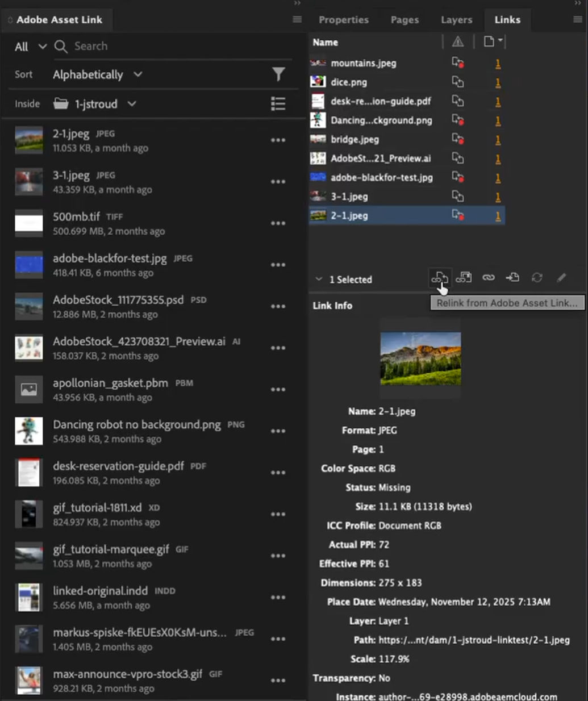Select the Adobe Asset Link tab
Viewport: 588px width, 701px height.
click(x=59, y=20)
